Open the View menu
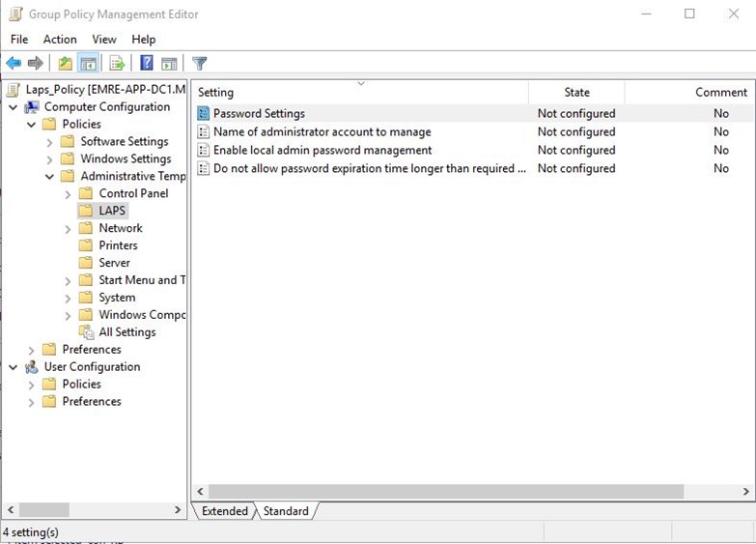Screen dimensions: 756x544 (x=103, y=40)
